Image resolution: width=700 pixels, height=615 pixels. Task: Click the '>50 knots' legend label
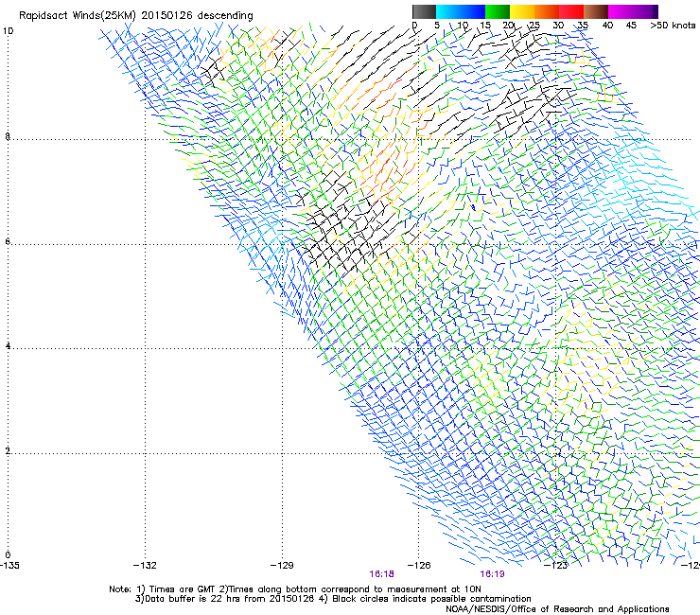pos(673,26)
